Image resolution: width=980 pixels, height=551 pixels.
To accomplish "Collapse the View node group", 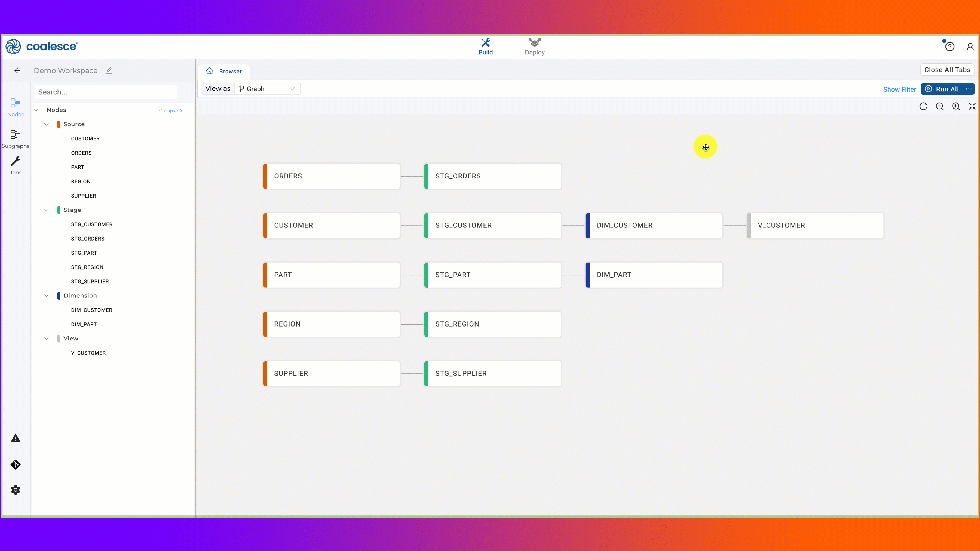I will (46, 338).
